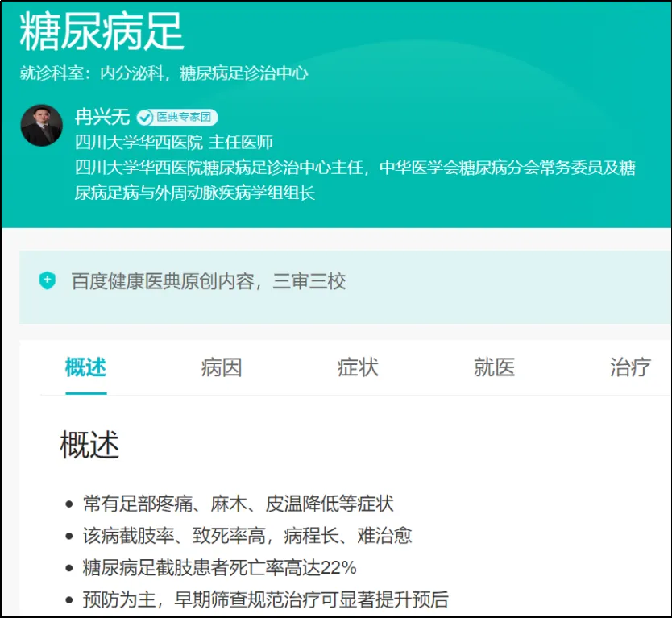Click the 概述 section heading
672x618 pixels.
pos(89,445)
